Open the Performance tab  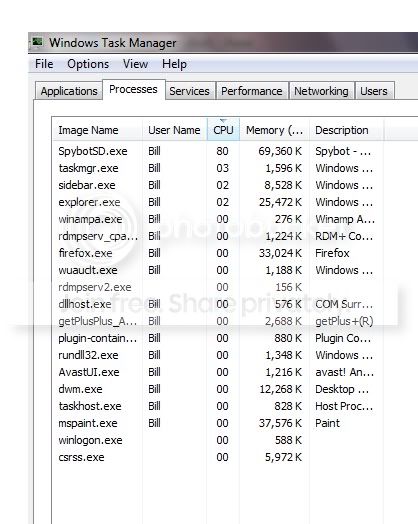click(x=252, y=91)
